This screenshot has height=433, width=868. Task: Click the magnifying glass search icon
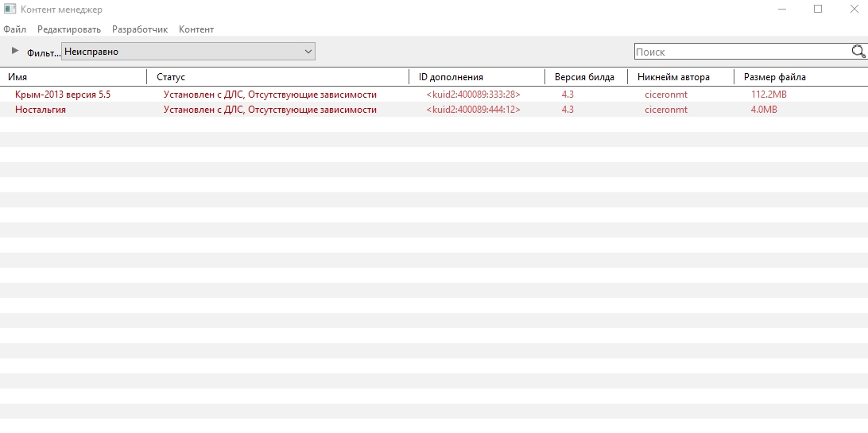(858, 52)
